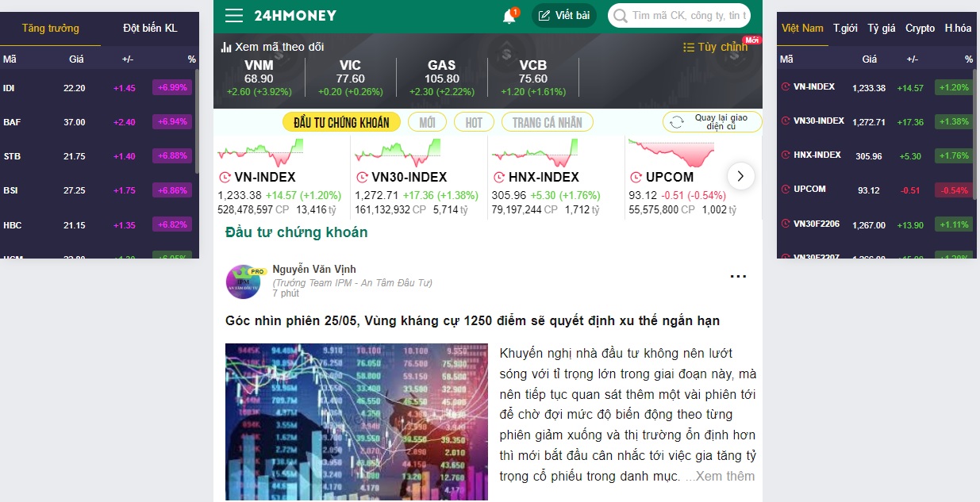The height and width of the screenshot is (502, 980).
Task: Click the pencil Viết bài button
Action: tap(563, 16)
